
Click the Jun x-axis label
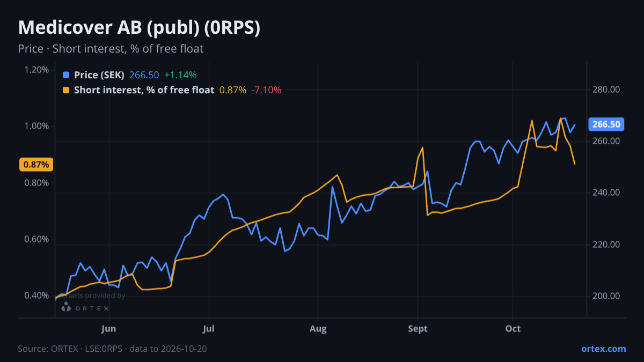coord(109,328)
